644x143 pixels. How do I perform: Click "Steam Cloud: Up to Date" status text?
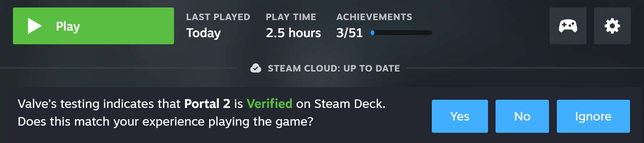tap(334, 68)
